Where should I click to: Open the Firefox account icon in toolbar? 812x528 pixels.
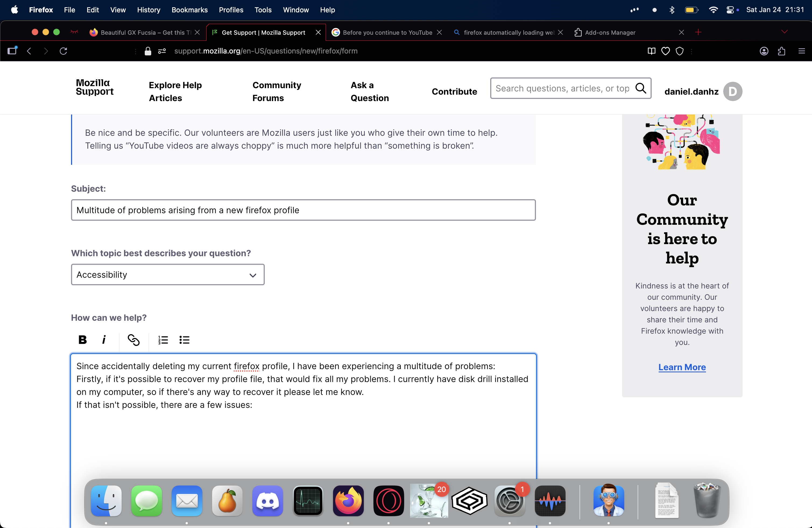point(764,51)
